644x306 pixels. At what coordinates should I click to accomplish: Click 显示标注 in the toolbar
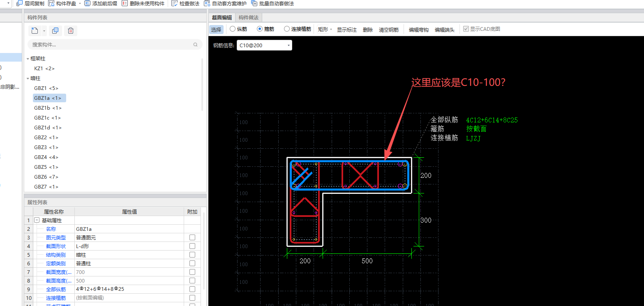point(347,30)
